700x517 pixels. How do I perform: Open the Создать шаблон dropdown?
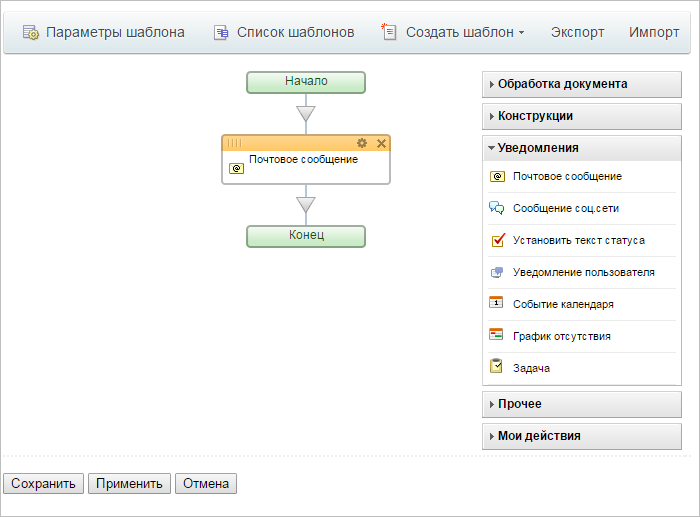point(453,32)
